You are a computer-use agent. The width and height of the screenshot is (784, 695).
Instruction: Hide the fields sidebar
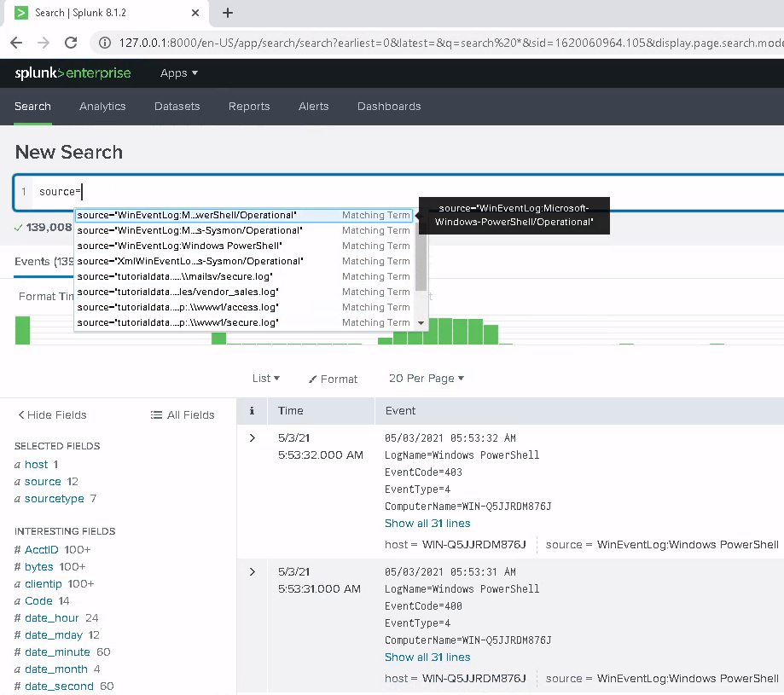coord(52,415)
